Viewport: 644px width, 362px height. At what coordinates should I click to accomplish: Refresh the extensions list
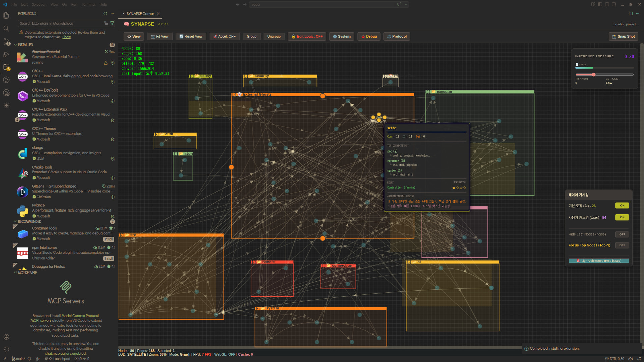tap(105, 14)
